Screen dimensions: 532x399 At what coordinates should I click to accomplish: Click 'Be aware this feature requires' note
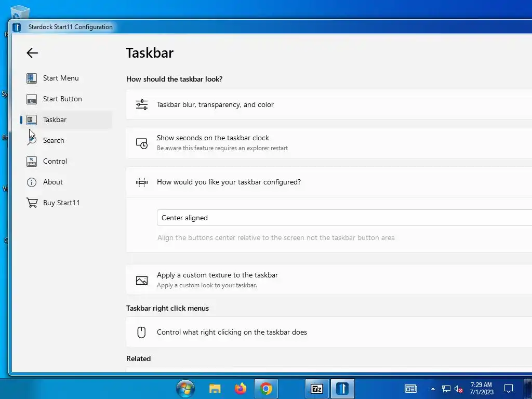tap(222, 148)
